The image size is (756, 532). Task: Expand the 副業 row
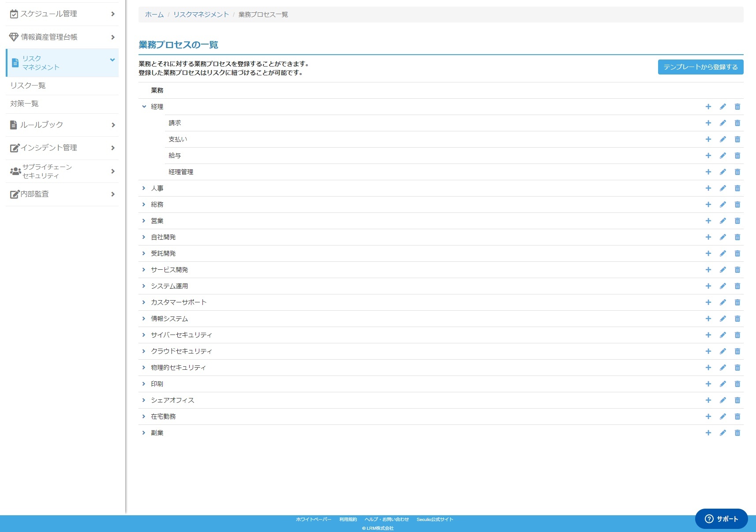pyautogui.click(x=144, y=433)
